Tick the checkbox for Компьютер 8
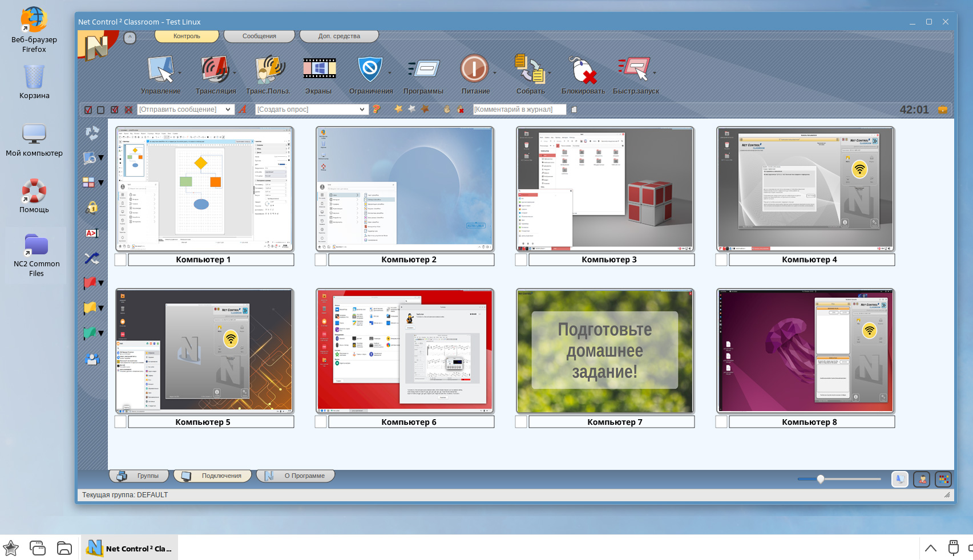The image size is (973, 560). [x=721, y=422]
